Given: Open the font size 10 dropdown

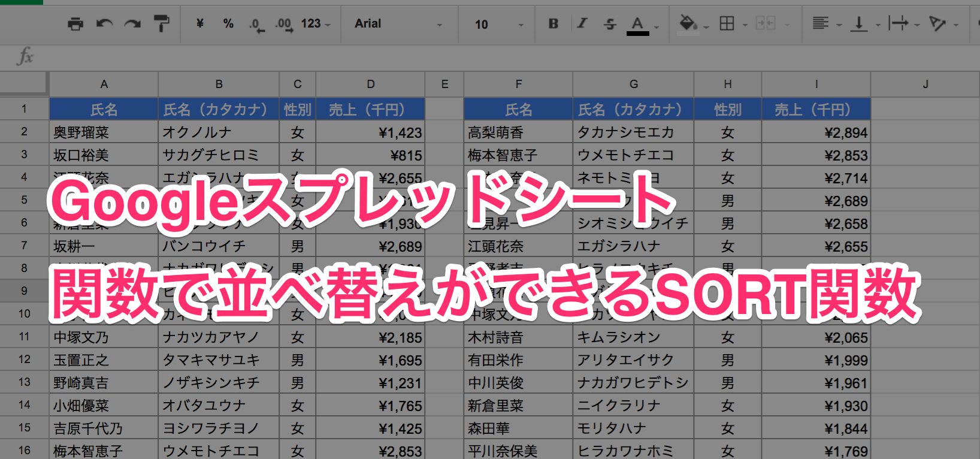Looking at the screenshot, I should click(x=499, y=24).
